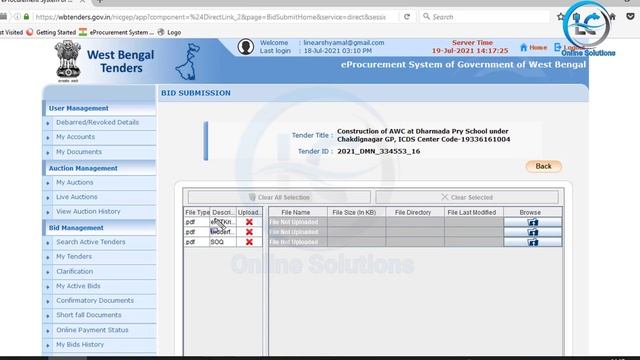Click the red X upload status in the second row

pyautogui.click(x=249, y=232)
